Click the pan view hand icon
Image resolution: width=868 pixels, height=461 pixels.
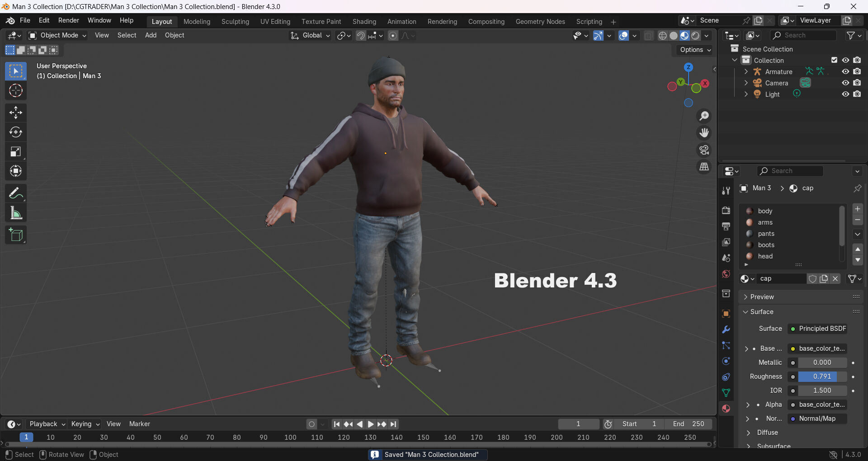coord(704,133)
